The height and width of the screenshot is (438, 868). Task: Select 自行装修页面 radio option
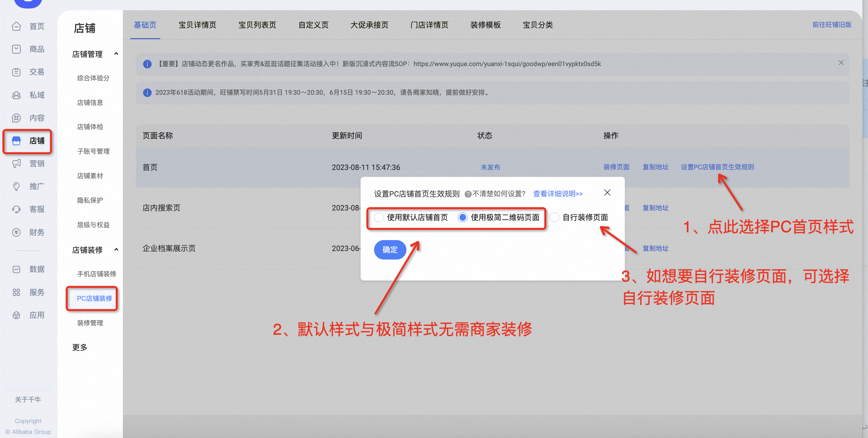click(x=554, y=217)
